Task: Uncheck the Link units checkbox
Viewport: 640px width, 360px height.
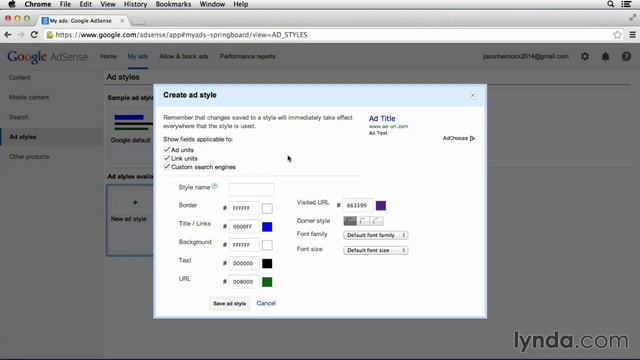Action: [x=167, y=158]
